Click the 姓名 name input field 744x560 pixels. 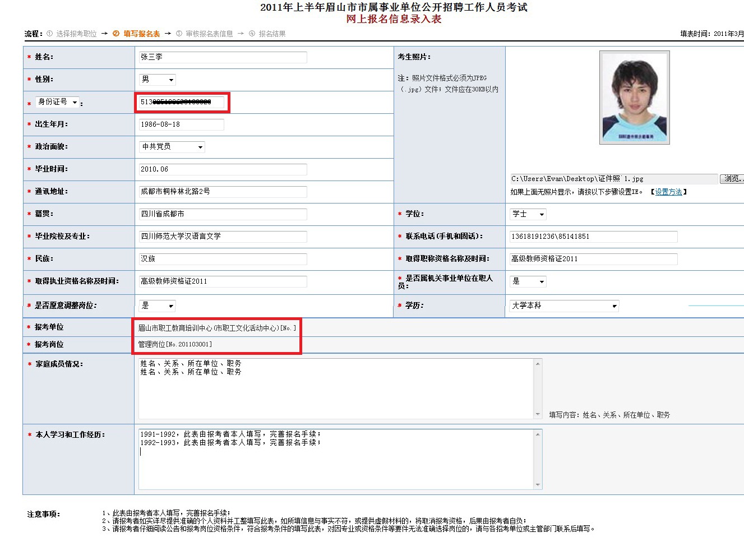click(223, 57)
